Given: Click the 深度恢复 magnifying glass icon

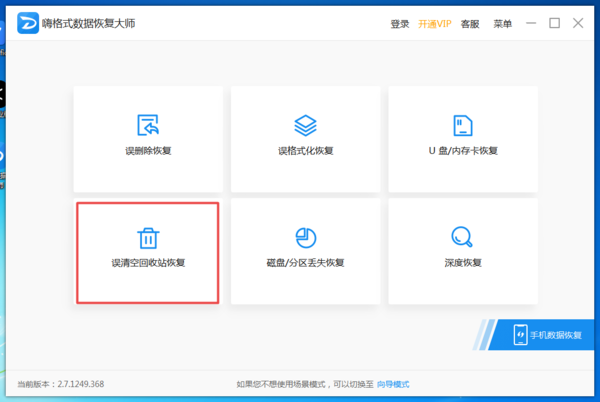Looking at the screenshot, I should click(x=462, y=237).
